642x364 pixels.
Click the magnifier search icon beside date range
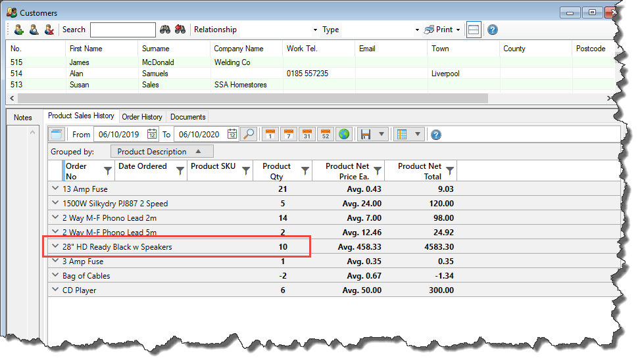[249, 134]
